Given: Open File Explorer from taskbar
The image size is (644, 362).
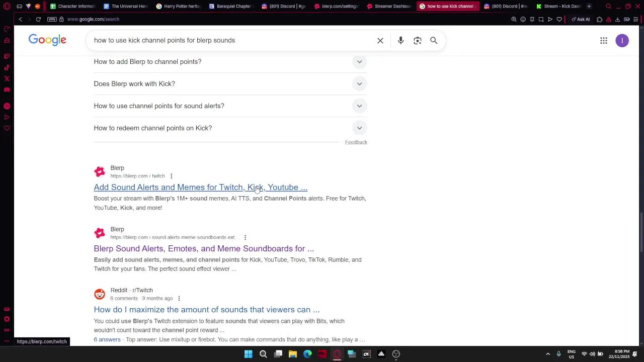Looking at the screenshot, I should pos(293,354).
